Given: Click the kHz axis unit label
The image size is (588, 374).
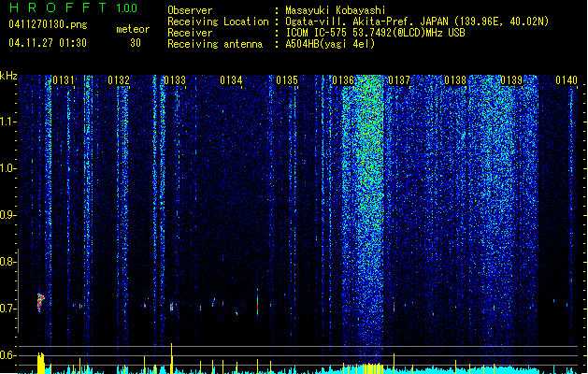Looking at the screenshot, I should click(x=8, y=76).
